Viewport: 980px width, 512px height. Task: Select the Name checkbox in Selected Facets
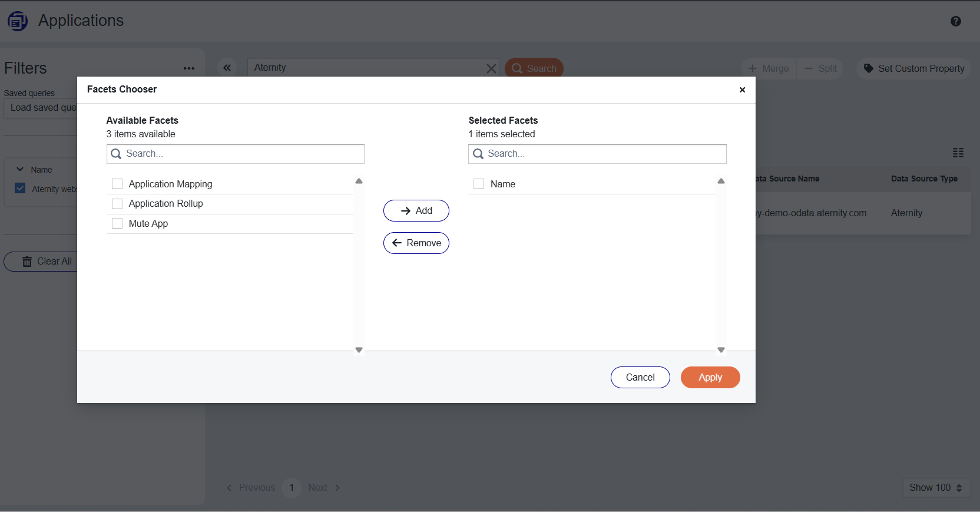[x=479, y=184]
